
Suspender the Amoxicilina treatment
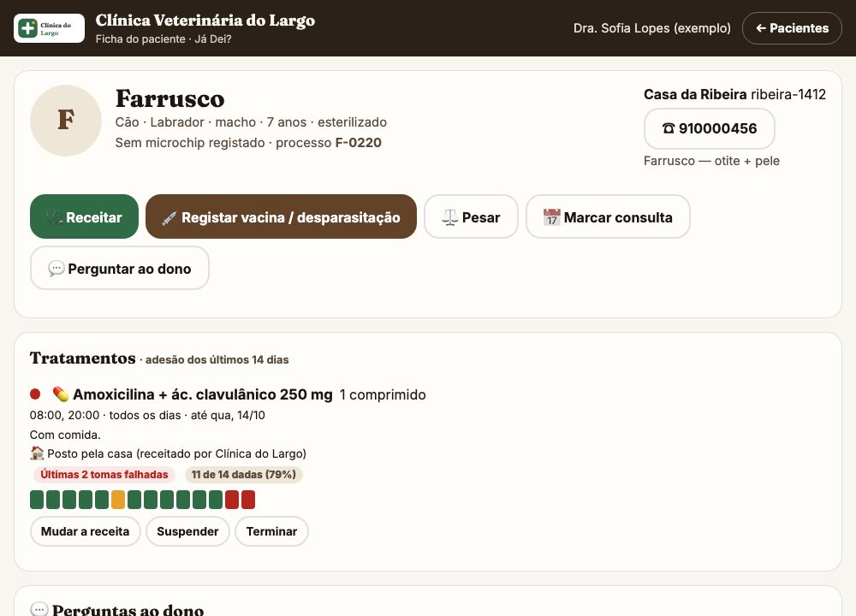(x=187, y=531)
